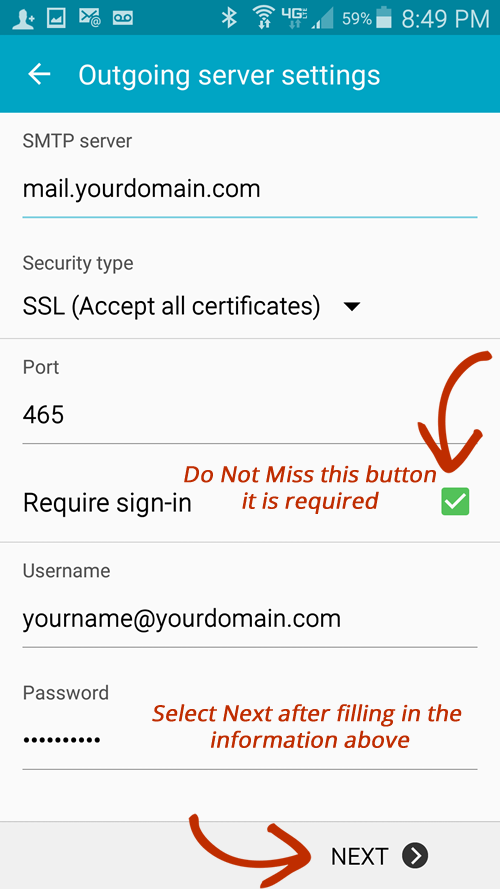Tap the picture notification icon
The height and width of the screenshot is (889, 500).
tap(56, 19)
